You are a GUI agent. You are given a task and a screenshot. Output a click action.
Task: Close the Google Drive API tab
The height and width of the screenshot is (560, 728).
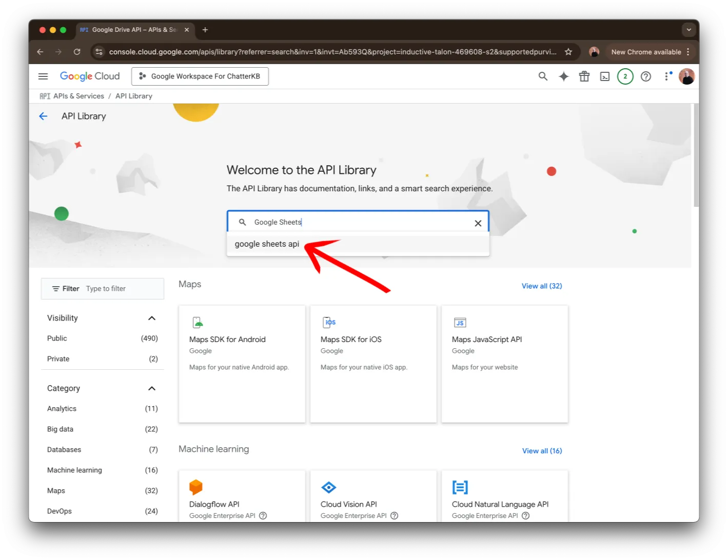pos(187,30)
